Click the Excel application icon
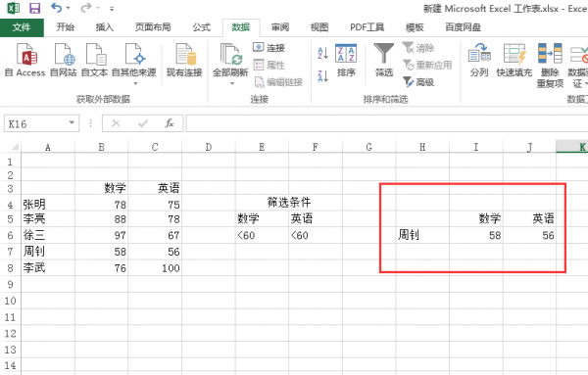Viewport: 588px width, 375px height. pos(14,8)
